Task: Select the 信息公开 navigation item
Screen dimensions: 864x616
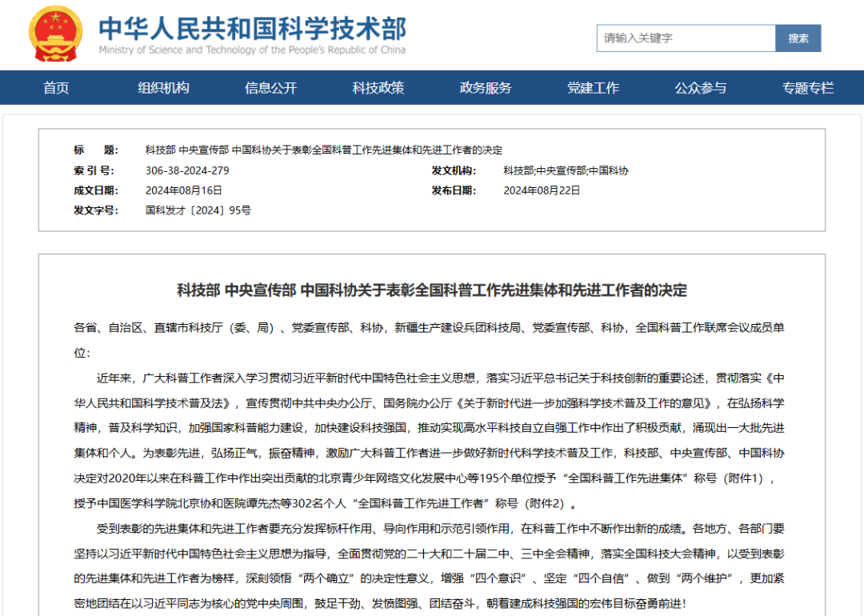Action: pyautogui.click(x=270, y=88)
